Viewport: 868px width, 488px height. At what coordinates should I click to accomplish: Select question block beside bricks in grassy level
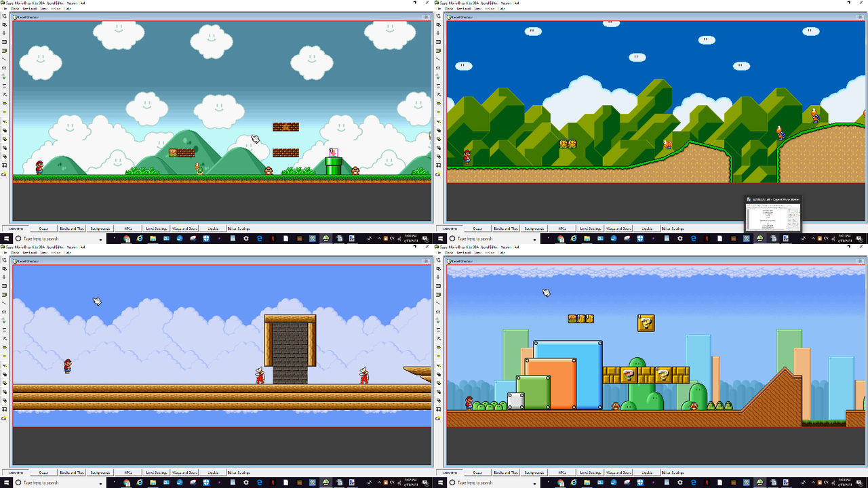[x=173, y=153]
